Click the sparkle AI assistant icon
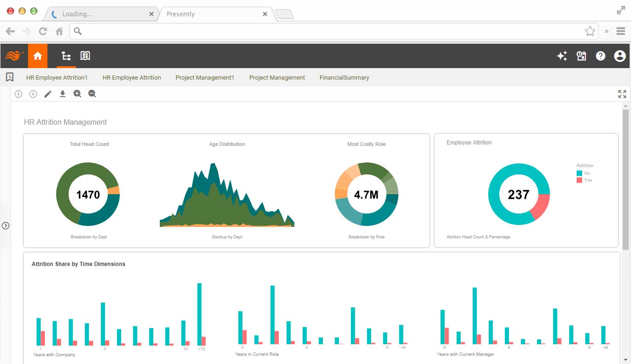The height and width of the screenshot is (364, 631). (562, 56)
